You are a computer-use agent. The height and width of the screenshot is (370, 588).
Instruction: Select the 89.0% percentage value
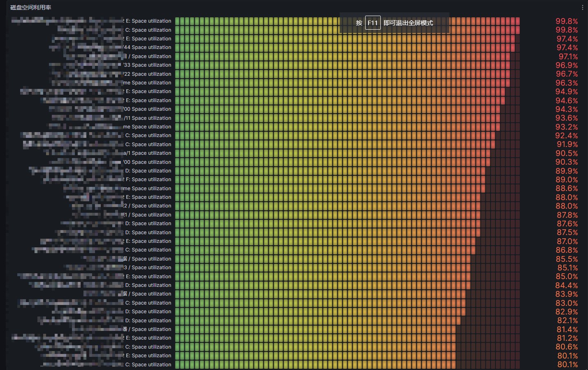pos(567,179)
